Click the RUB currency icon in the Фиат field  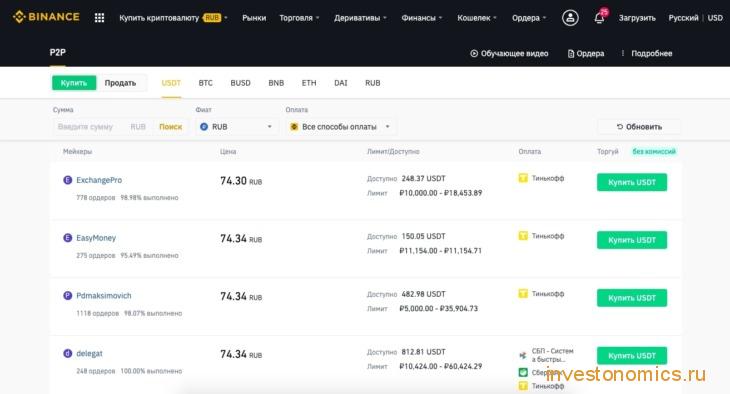tap(203, 127)
